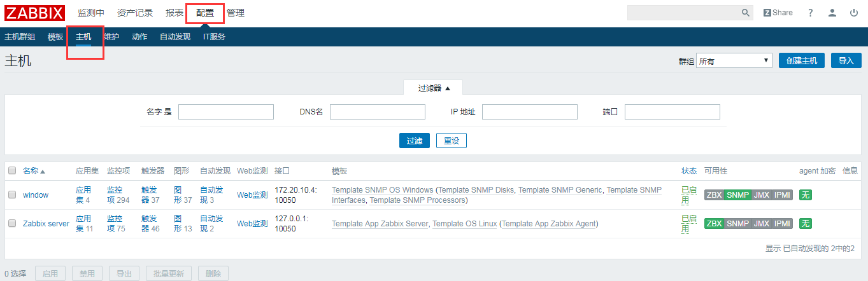Focus the 名字 name filter field
Image resolution: width=868 pixels, height=281 pixels.
pyautogui.click(x=226, y=112)
